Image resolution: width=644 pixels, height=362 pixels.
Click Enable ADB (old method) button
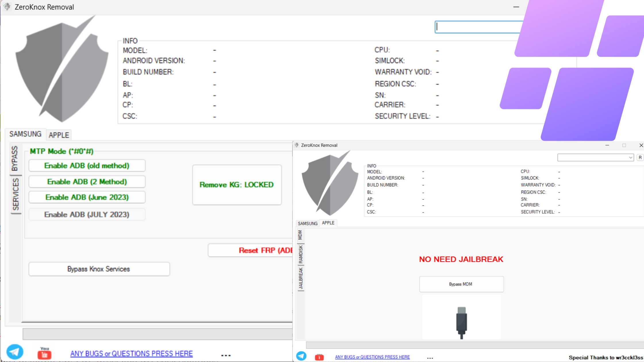point(87,166)
